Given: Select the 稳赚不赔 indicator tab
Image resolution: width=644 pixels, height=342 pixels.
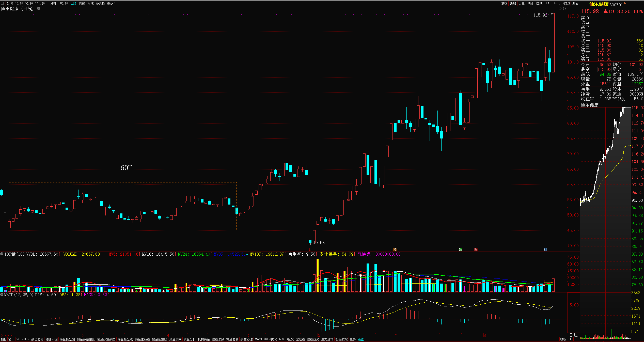Looking at the screenshot, I should (51, 339).
